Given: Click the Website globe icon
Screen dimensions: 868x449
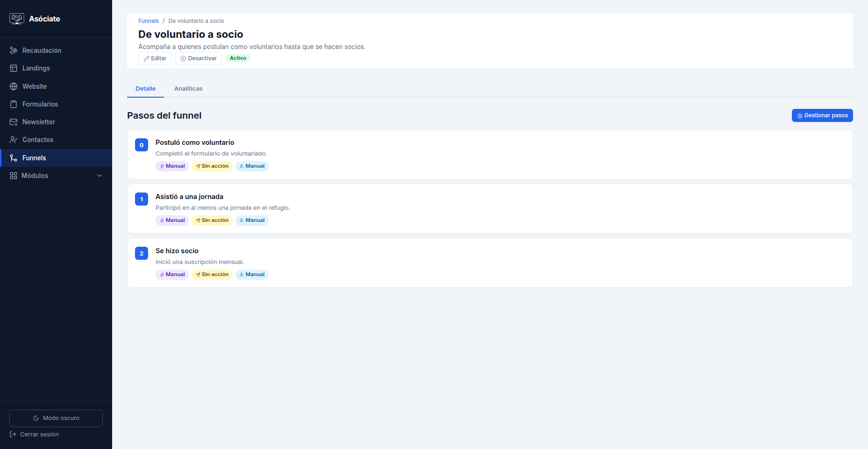Looking at the screenshot, I should (14, 86).
